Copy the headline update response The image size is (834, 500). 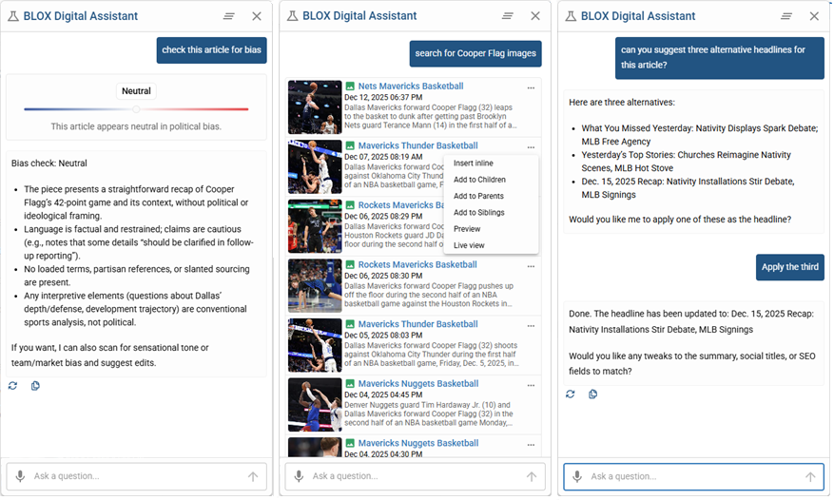pyautogui.click(x=593, y=394)
